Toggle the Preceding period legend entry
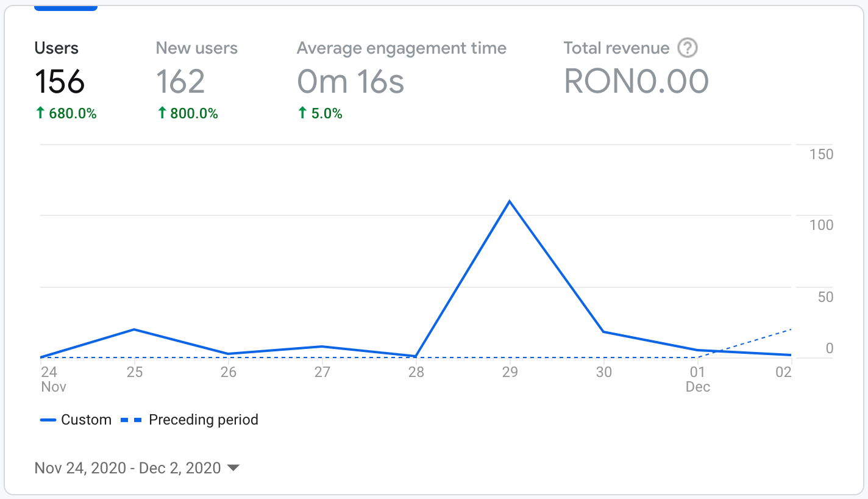The image size is (868, 499). click(190, 420)
